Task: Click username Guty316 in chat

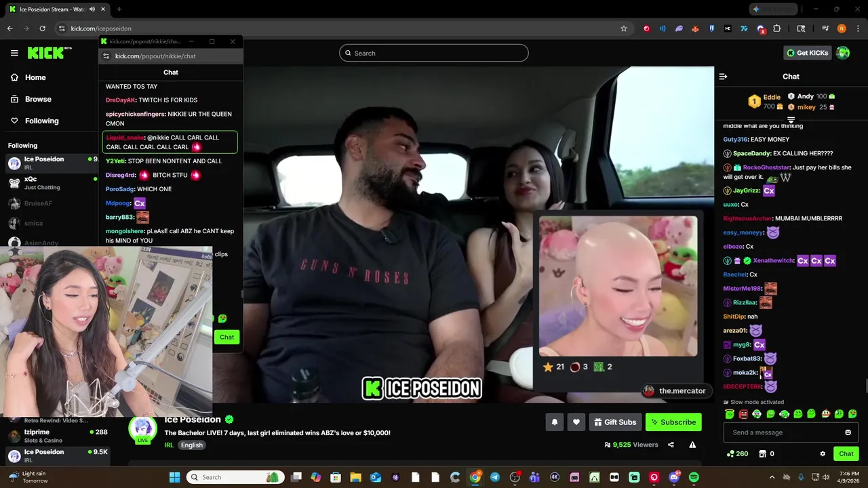Action: pyautogui.click(x=735, y=139)
